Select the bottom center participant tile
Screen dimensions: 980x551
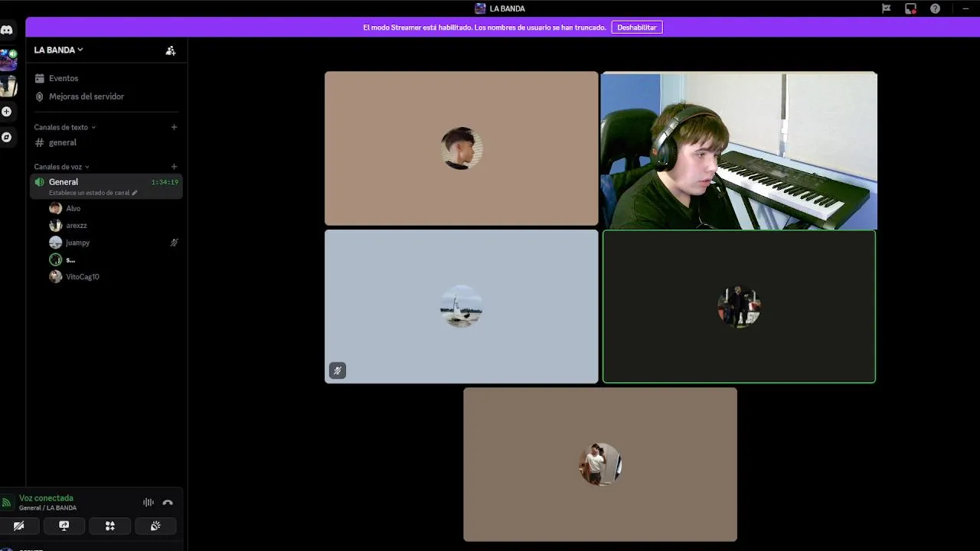[x=600, y=465]
